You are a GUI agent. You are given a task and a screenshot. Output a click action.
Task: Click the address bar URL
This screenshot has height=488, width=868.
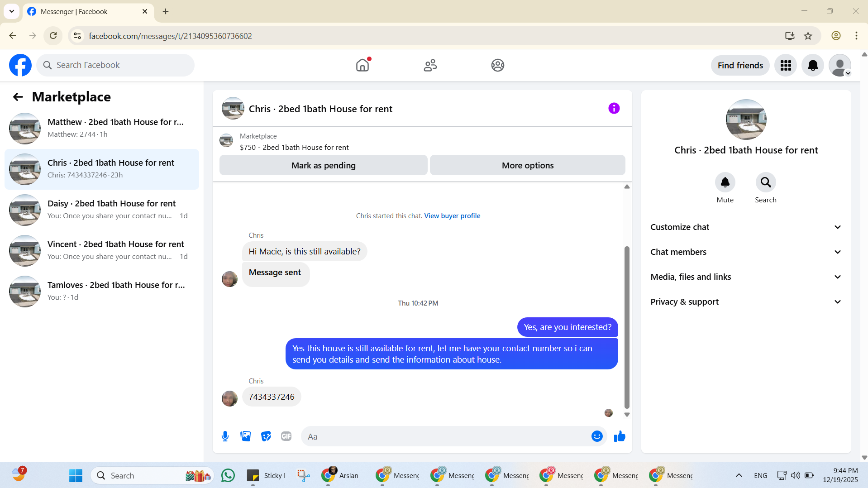click(x=170, y=36)
